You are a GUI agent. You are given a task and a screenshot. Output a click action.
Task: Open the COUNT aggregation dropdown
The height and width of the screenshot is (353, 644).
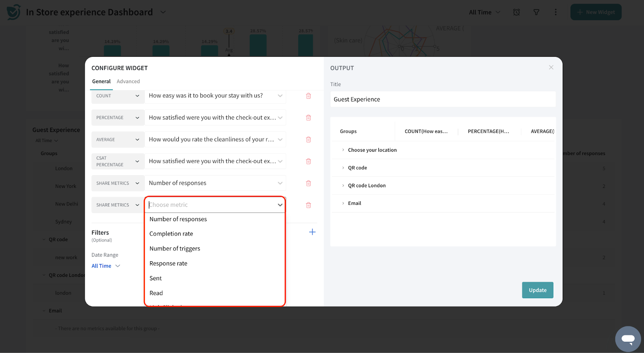tap(118, 96)
